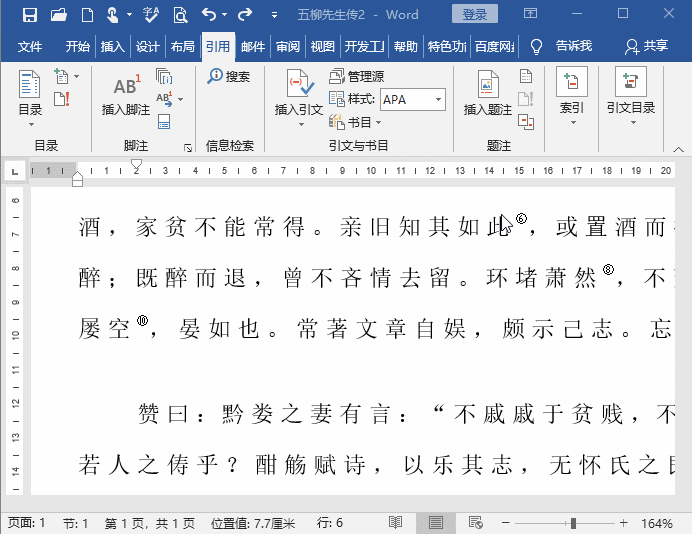Click the Undo arrow in quick access toolbar
The height and width of the screenshot is (534, 692).
(x=208, y=15)
